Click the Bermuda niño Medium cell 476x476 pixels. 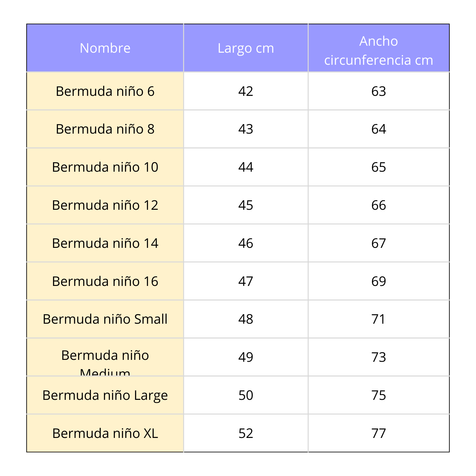[105, 357]
